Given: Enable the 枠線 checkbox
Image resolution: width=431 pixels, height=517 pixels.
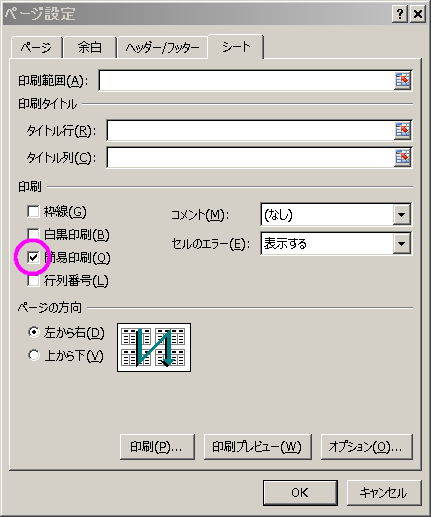Looking at the screenshot, I should [33, 211].
